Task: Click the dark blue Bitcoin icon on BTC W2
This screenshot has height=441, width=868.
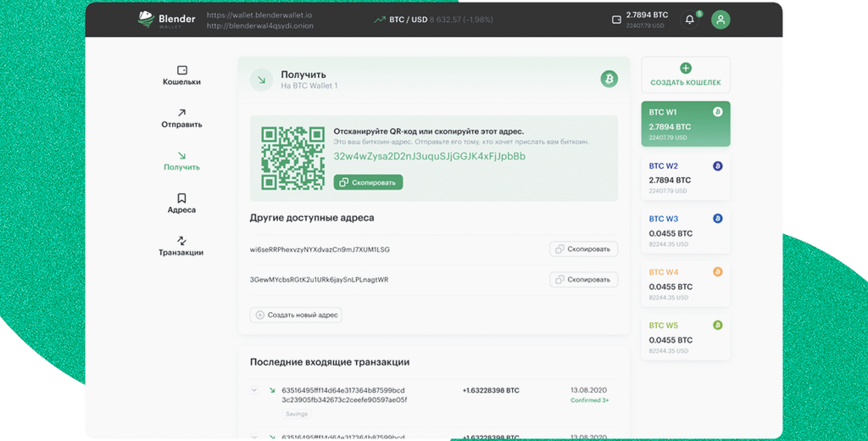Action: click(717, 165)
